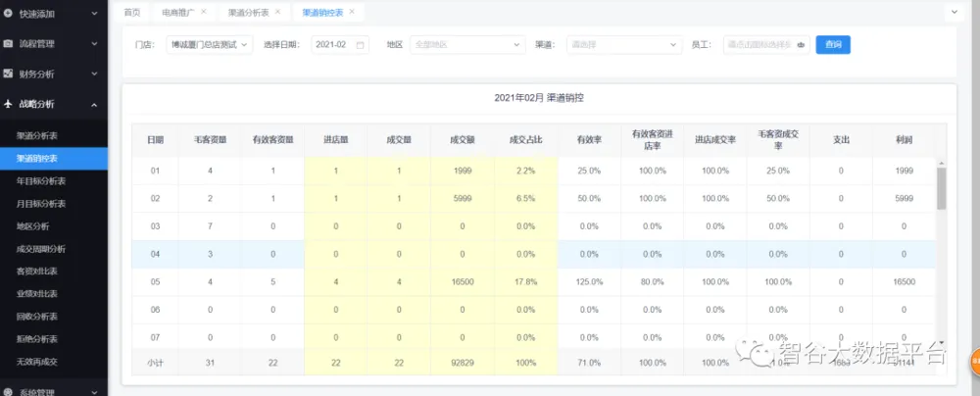Open the 地区 region dropdown

point(467,45)
